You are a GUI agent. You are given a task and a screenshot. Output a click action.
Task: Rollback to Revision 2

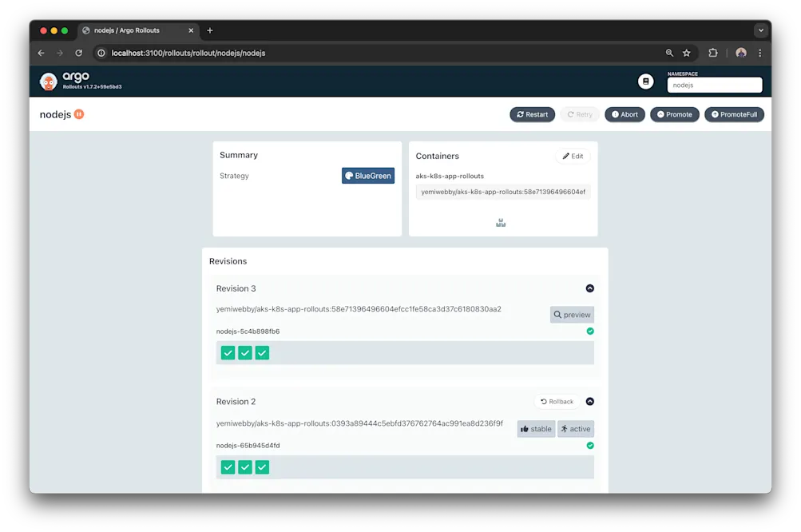pyautogui.click(x=557, y=402)
